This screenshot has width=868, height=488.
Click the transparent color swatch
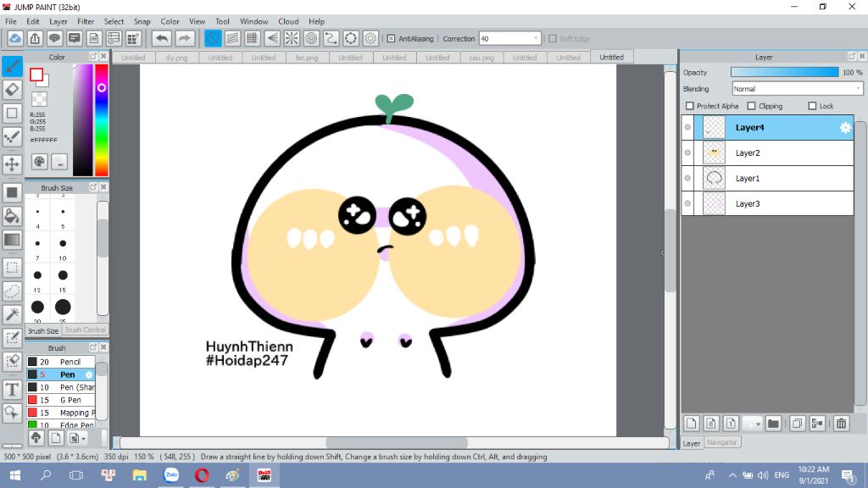click(x=39, y=99)
